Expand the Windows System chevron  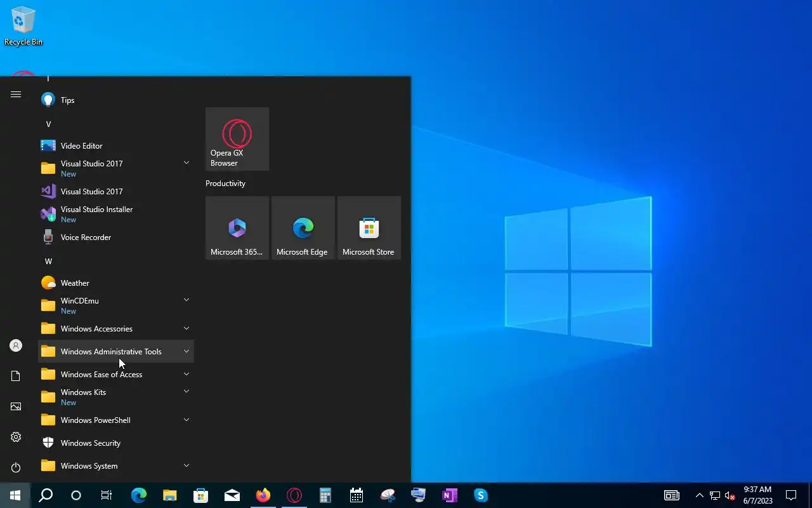187,465
